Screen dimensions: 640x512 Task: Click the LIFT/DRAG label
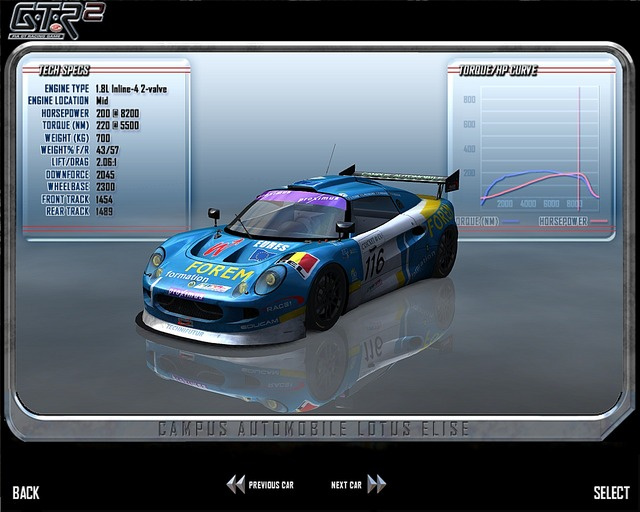pyautogui.click(x=70, y=162)
